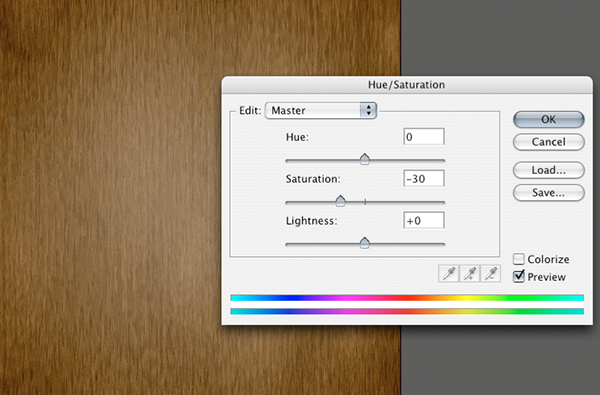The width and height of the screenshot is (600, 395).
Task: Click into the Hue value field
Action: tap(424, 137)
